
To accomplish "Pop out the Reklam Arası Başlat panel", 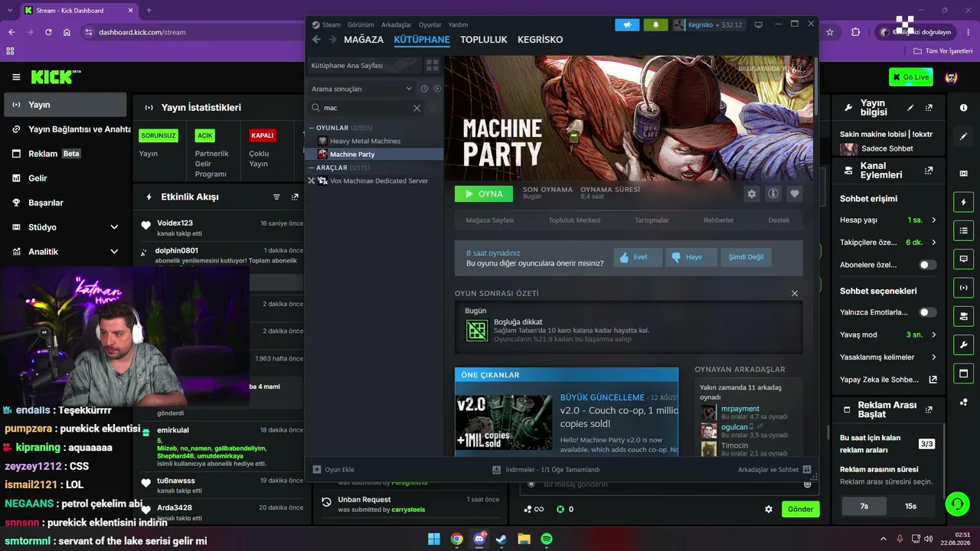I will click(929, 409).
